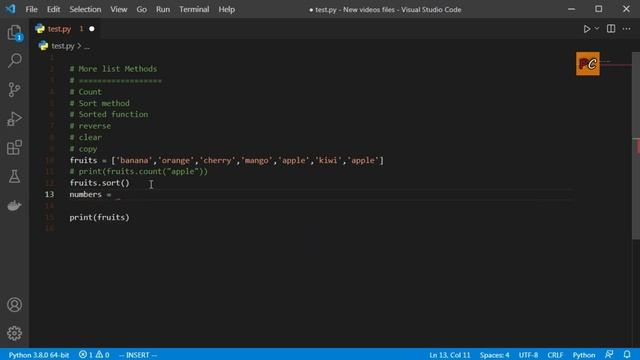This screenshot has height=360, width=640.
Task: Click the feedback icon in status bar
Action: click(609, 354)
